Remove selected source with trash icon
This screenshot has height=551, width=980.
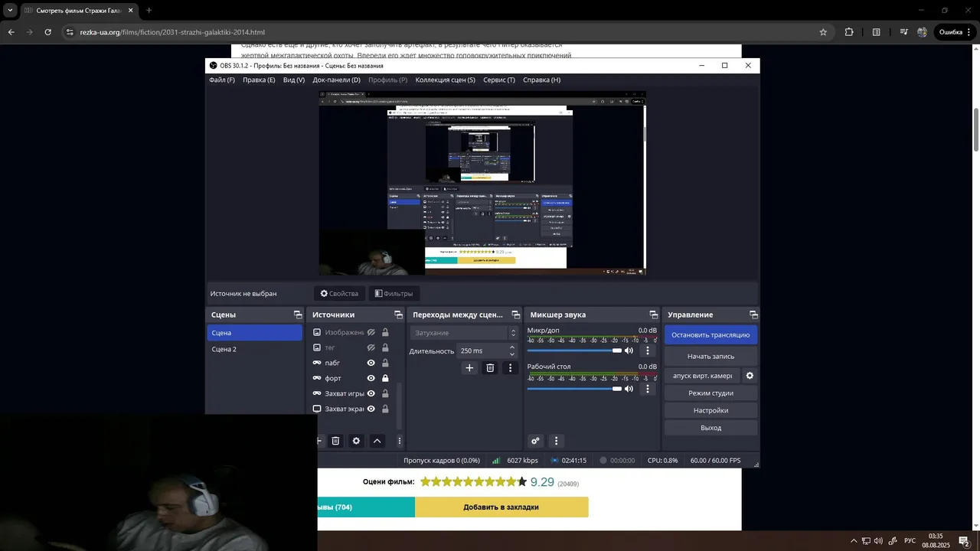click(x=335, y=441)
